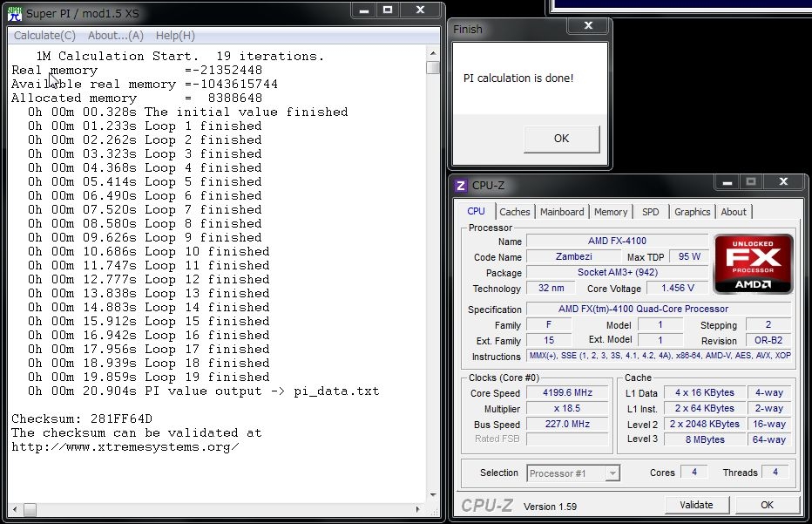
Task: Click the PI value output -> pi_data.txt line
Action: click(x=204, y=391)
